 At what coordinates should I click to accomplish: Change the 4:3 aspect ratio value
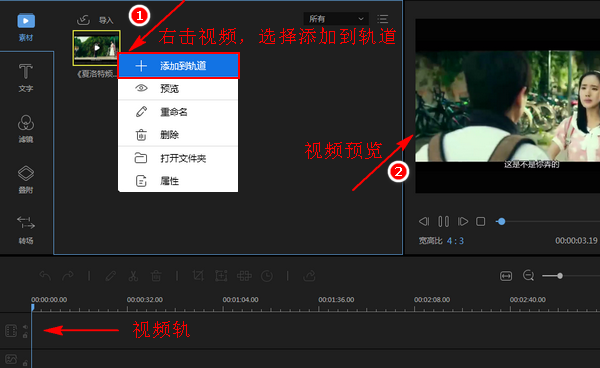455,241
